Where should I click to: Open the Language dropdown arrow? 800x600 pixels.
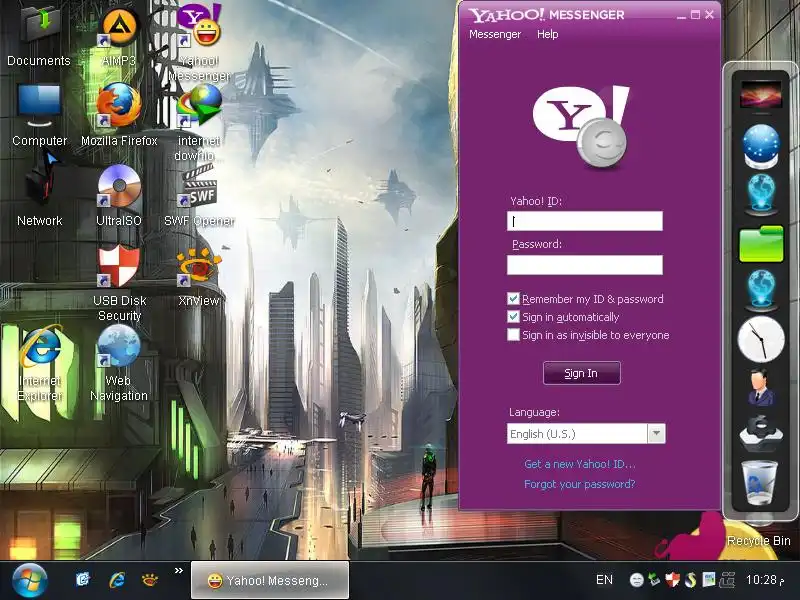(x=657, y=434)
